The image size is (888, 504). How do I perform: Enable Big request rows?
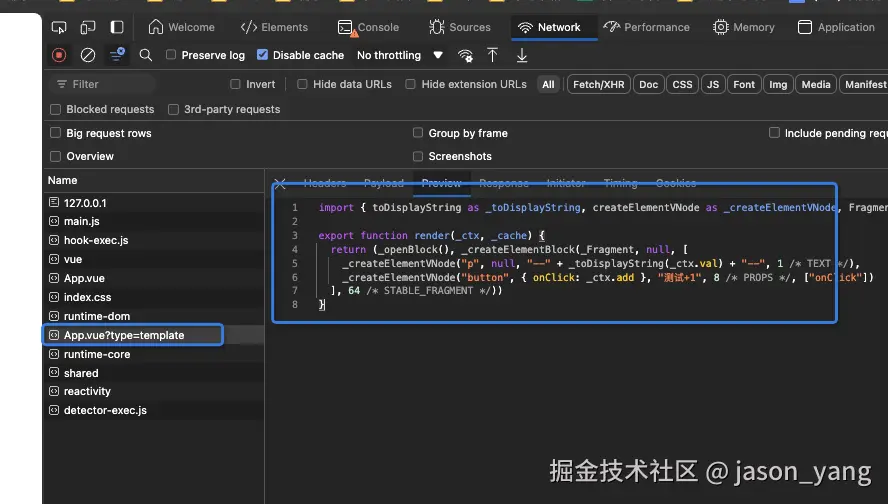click(x=56, y=133)
